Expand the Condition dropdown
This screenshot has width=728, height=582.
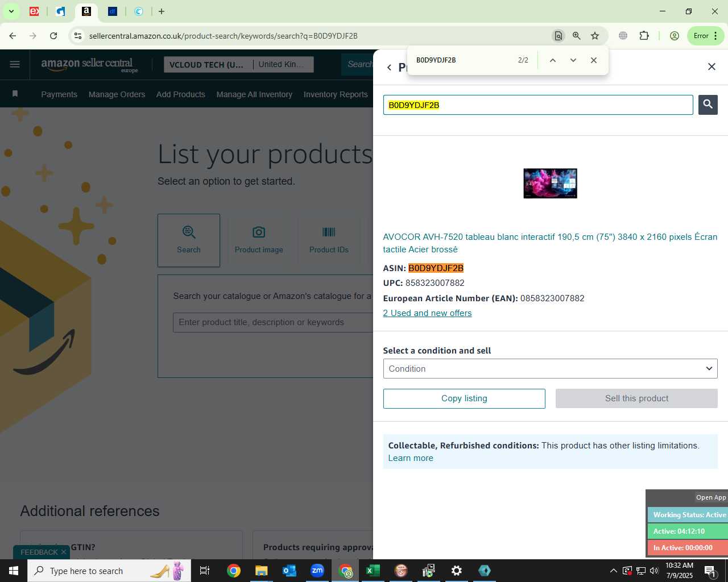(550, 369)
